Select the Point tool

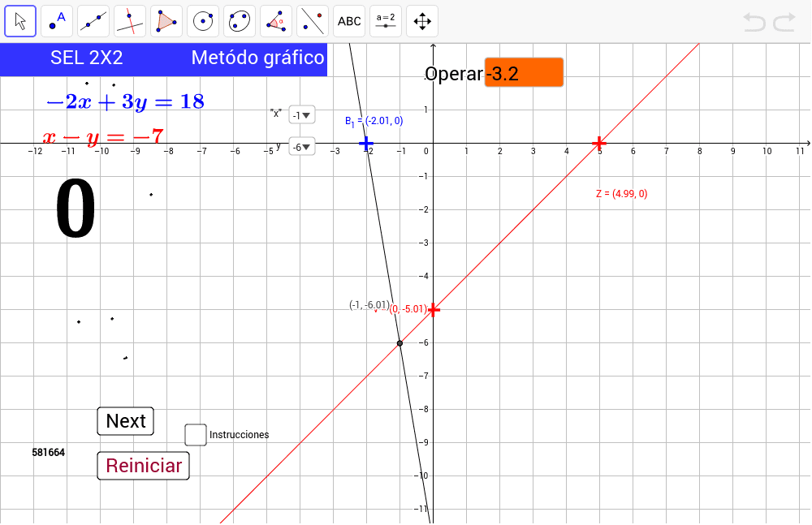(57, 21)
